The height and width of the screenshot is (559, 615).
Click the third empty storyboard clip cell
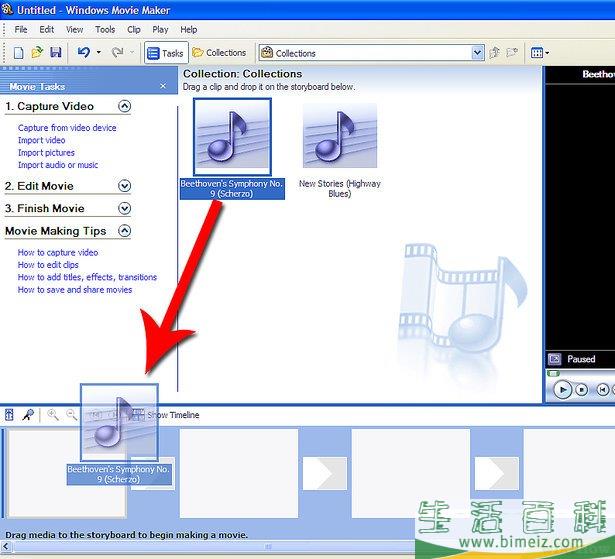click(411, 473)
